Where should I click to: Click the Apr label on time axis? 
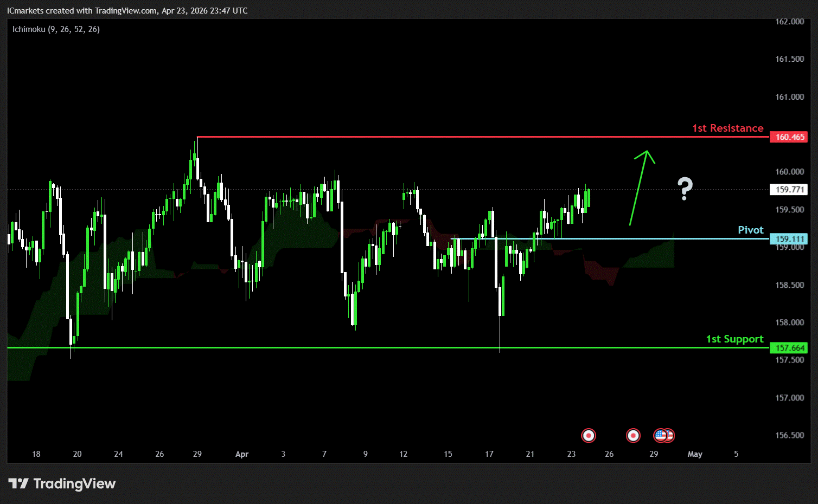(x=242, y=454)
